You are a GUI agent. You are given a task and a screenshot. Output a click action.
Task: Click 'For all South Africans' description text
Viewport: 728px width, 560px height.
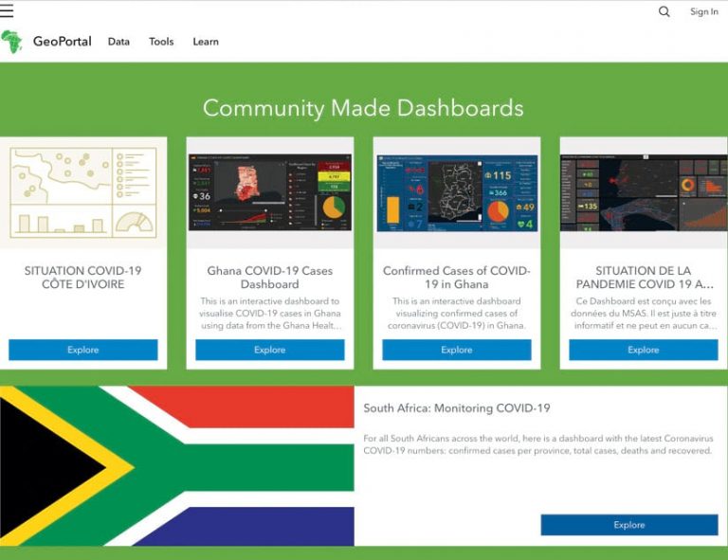538,444
